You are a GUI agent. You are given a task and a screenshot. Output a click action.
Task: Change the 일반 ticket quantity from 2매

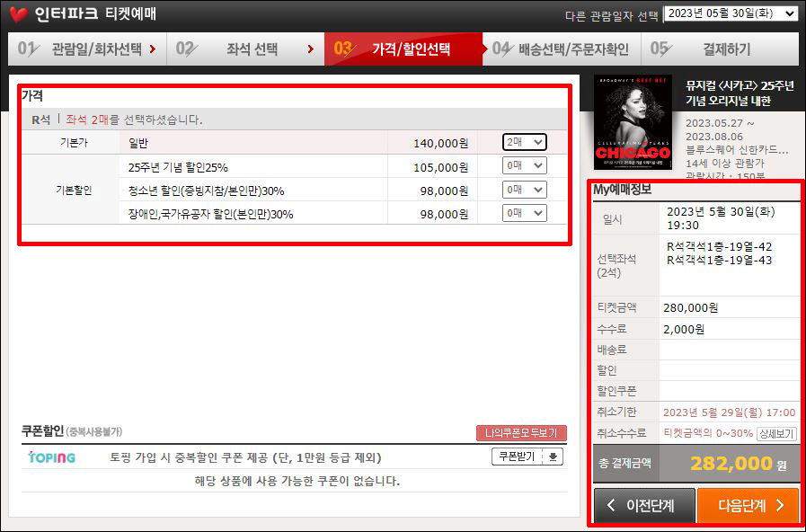pos(523,142)
